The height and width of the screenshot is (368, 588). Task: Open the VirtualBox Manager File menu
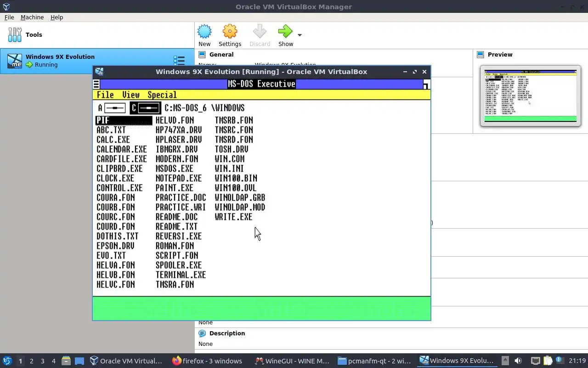(x=9, y=17)
